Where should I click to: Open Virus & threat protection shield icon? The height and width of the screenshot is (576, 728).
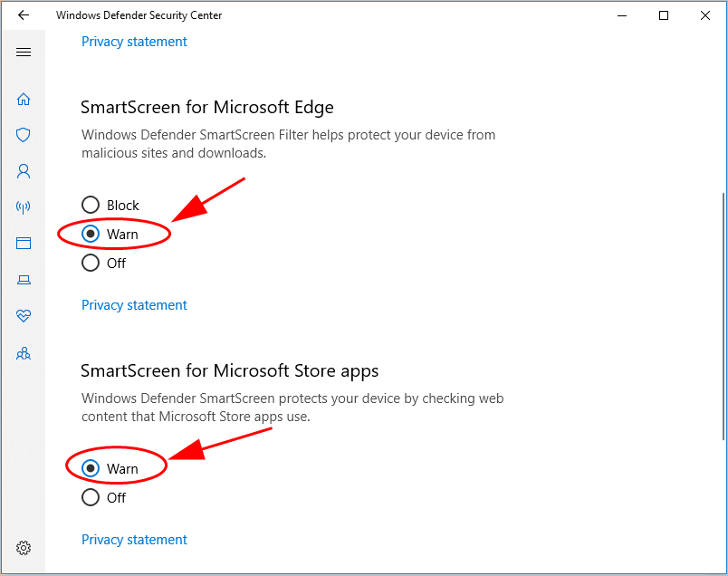(24, 135)
